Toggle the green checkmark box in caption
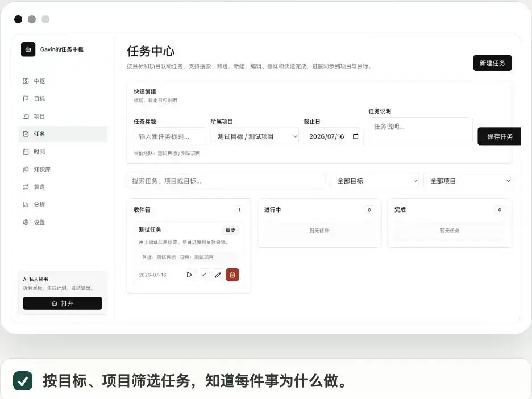532x399 pixels. (23, 381)
